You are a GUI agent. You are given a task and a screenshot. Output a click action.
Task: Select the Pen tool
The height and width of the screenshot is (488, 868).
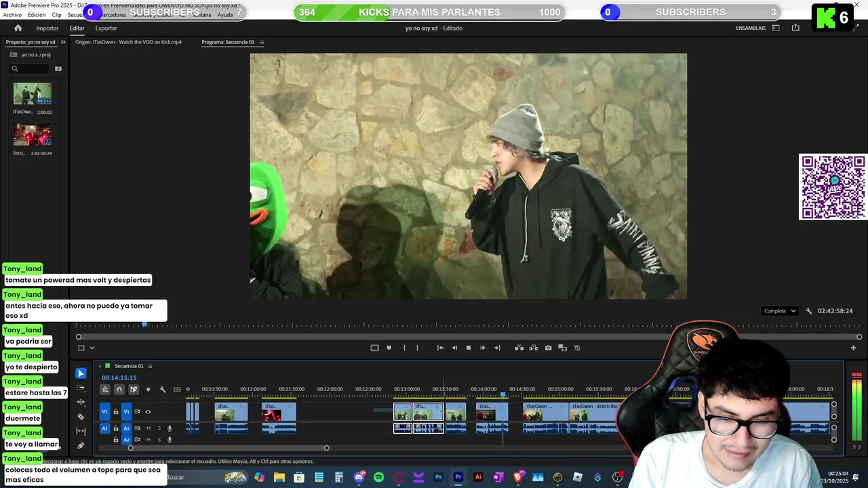[x=81, y=445]
